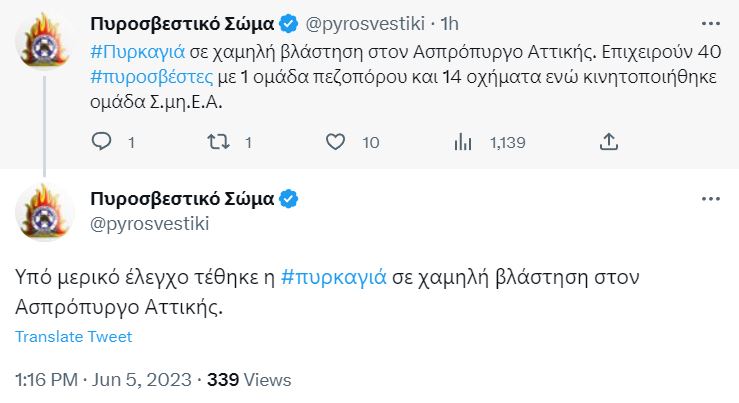View analytics icon showing 1,139 views
The width and height of the screenshot is (739, 403).
[x=463, y=143]
